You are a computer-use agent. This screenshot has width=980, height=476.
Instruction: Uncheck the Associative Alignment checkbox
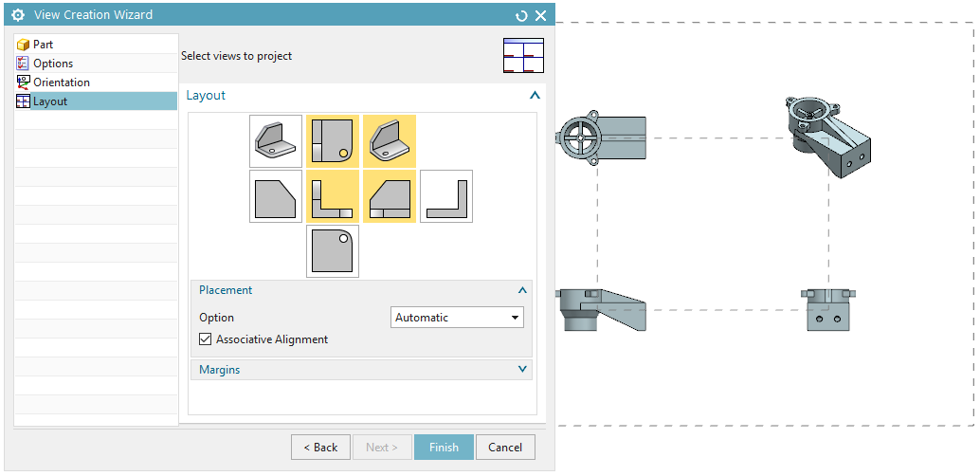206,339
